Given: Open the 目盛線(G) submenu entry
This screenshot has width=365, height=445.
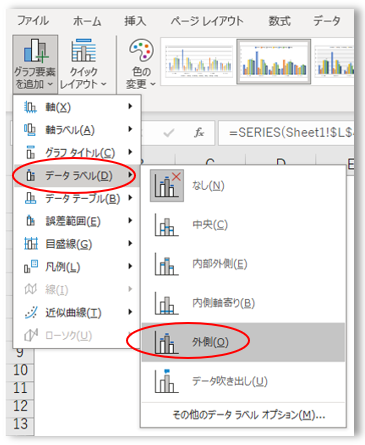Looking at the screenshot, I should tap(77, 244).
